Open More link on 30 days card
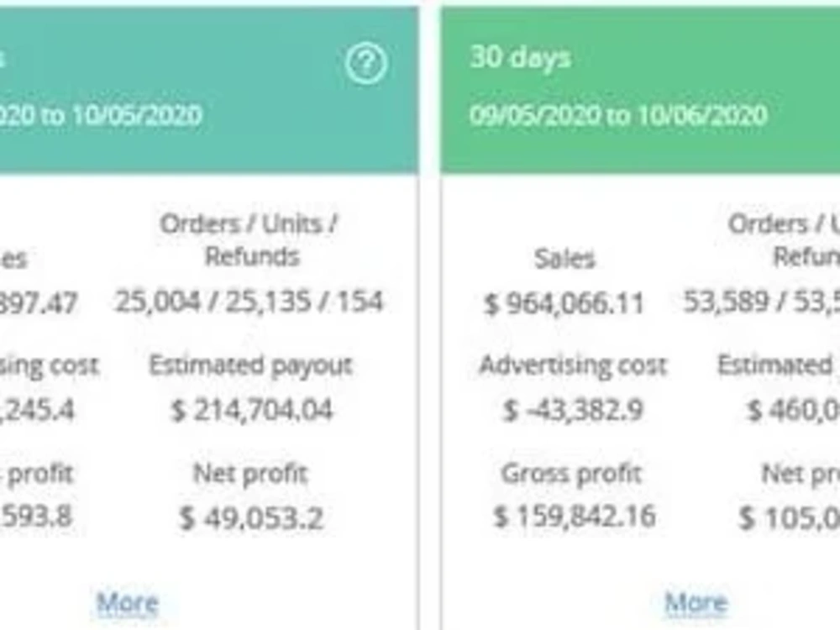 tap(696, 603)
